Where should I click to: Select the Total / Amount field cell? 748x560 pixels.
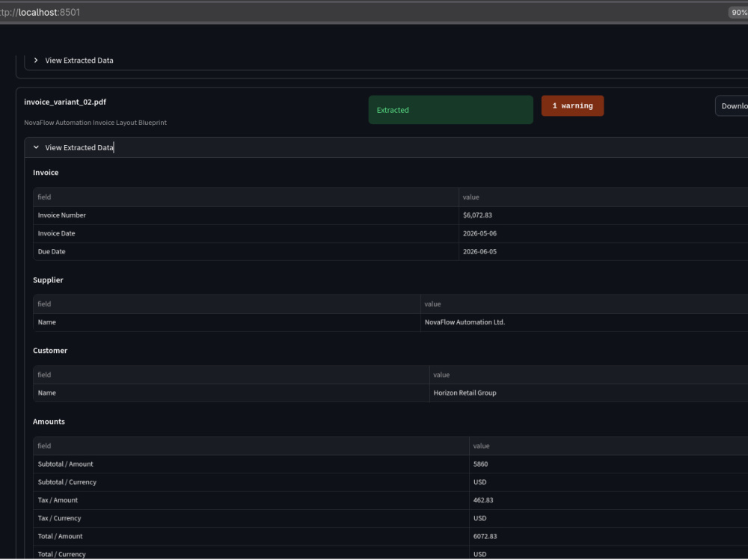(x=251, y=536)
